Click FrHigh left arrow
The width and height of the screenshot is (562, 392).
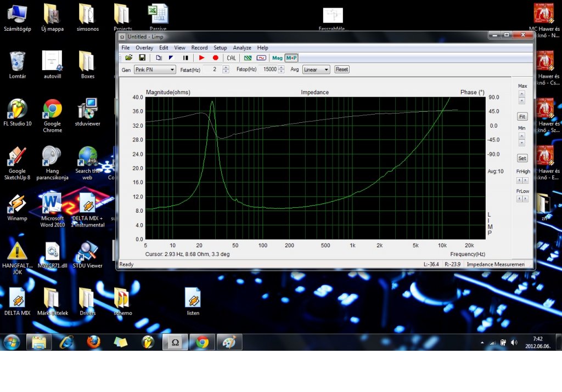pos(519,180)
